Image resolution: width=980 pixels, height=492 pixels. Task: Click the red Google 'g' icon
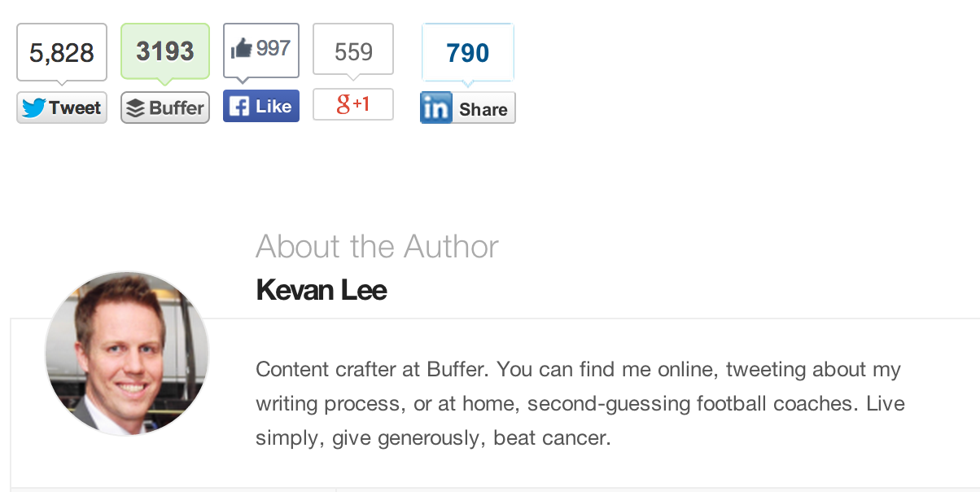click(343, 103)
